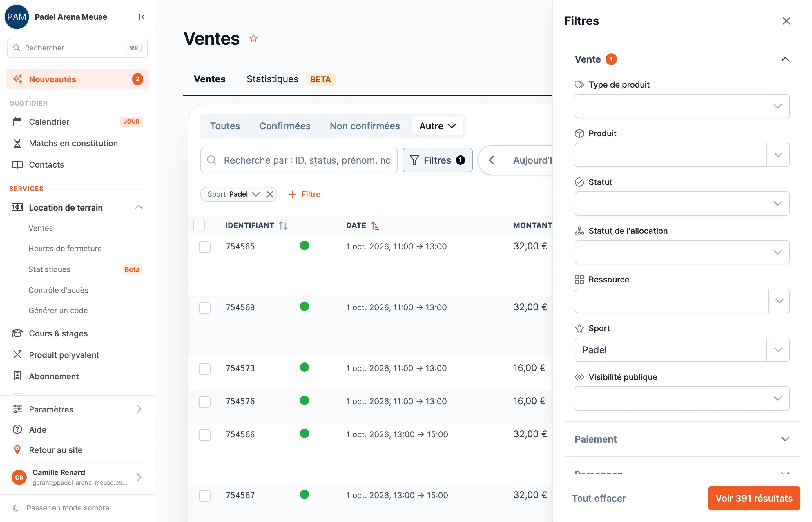Tick the checkbox for sale 754569
The image size is (812, 522).
click(x=205, y=308)
